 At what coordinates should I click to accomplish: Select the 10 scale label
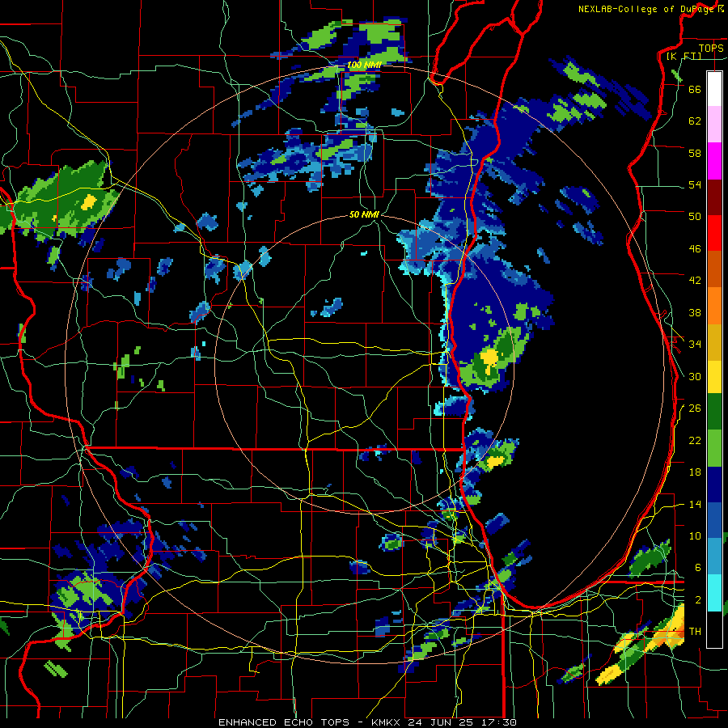click(x=695, y=536)
